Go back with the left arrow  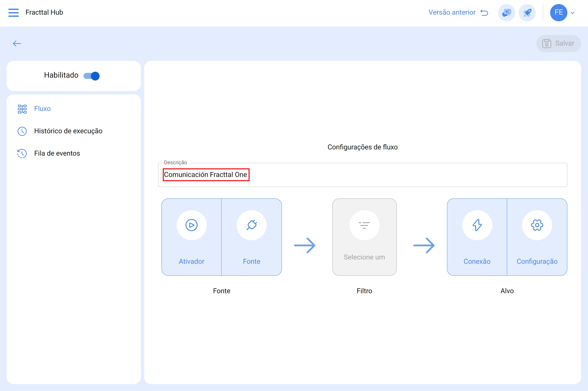[x=17, y=44]
